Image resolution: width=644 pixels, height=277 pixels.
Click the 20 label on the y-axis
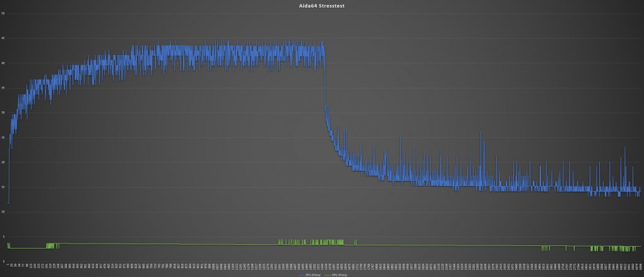(x=3, y=162)
